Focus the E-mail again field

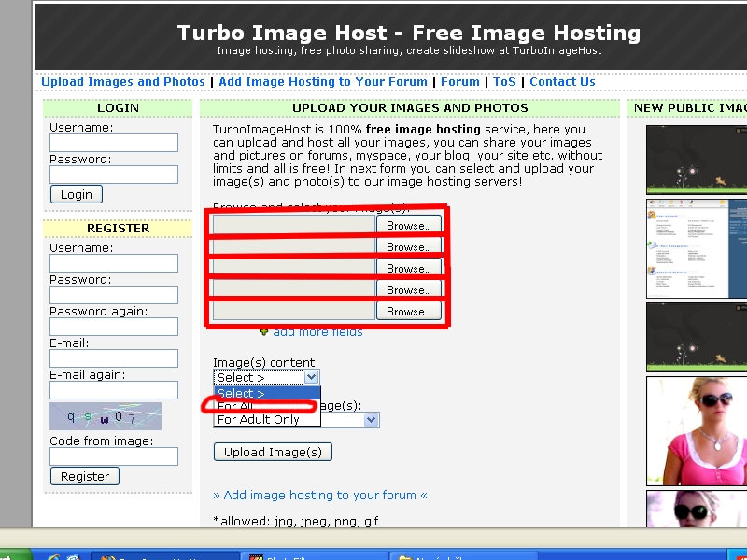(x=114, y=390)
